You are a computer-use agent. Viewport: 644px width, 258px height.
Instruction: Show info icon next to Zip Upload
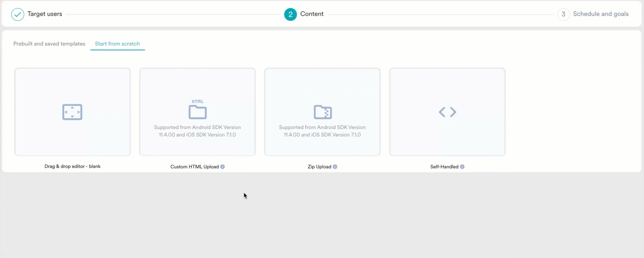335,166
